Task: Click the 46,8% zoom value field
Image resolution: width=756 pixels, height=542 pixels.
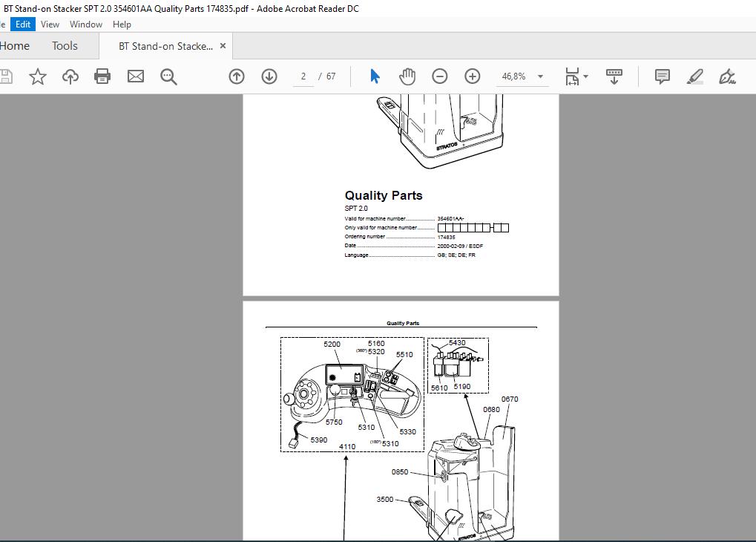Action: pos(513,76)
